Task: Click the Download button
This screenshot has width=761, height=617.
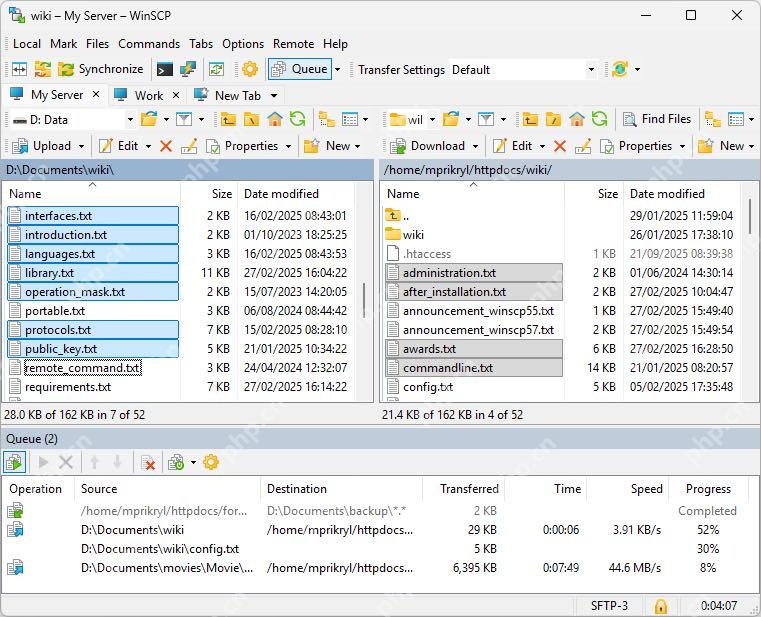Action: pos(428,146)
